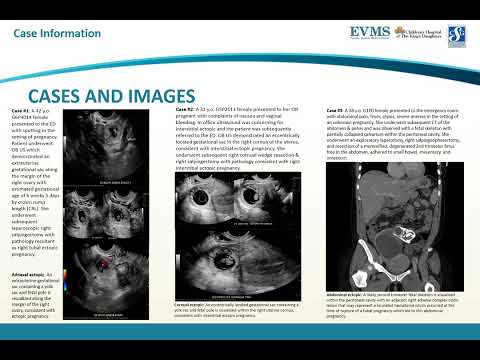
Task: Open the color Doppler ultrasound image
Action: point(106,281)
